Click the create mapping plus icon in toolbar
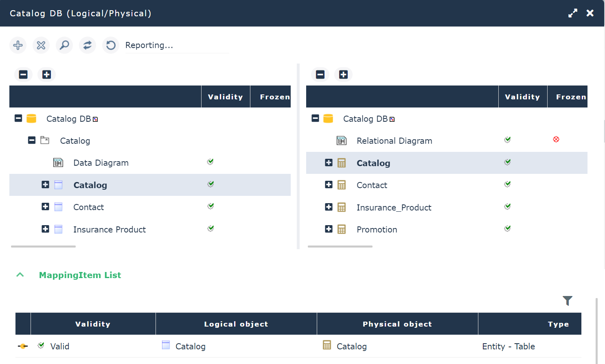Viewport: 605px width, 364px height. [18, 45]
